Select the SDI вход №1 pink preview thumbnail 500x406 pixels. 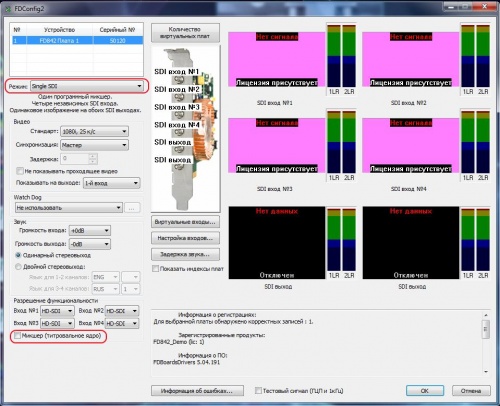[x=277, y=59]
